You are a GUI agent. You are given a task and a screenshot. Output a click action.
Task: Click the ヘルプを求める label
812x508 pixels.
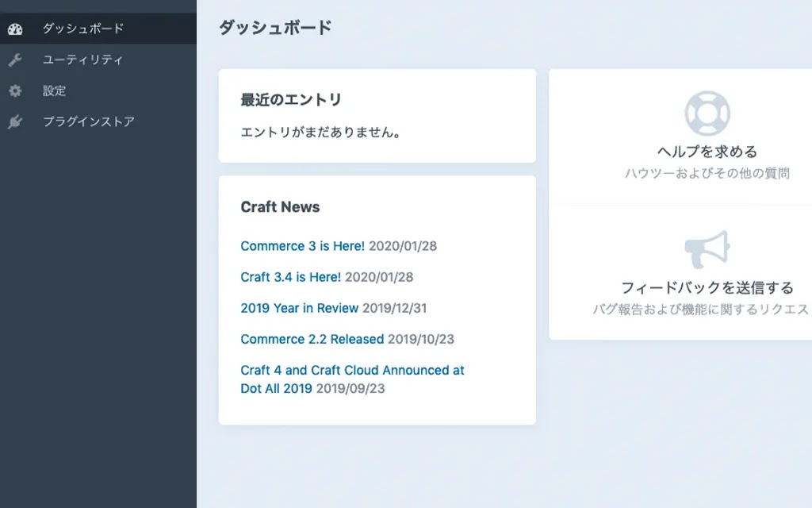pos(707,152)
